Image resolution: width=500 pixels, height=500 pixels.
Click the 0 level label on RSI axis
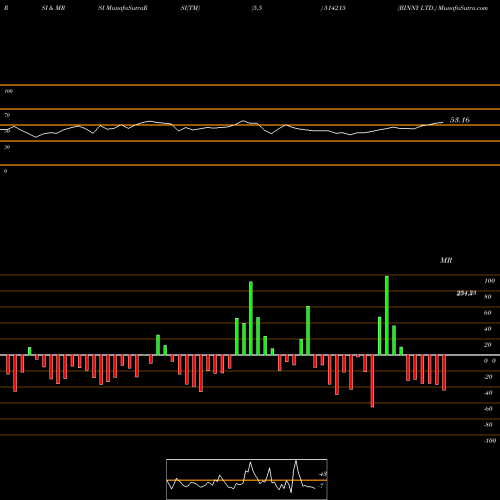tap(5, 171)
